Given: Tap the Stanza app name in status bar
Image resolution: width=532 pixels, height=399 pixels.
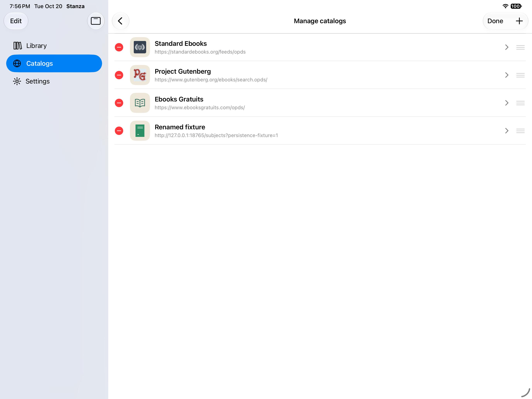Looking at the screenshot, I should pyautogui.click(x=75, y=6).
